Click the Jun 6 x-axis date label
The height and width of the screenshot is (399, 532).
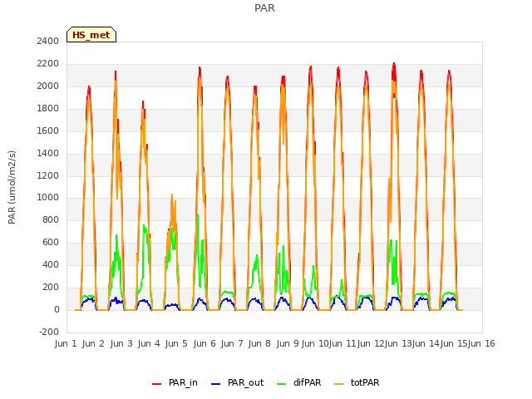point(204,343)
